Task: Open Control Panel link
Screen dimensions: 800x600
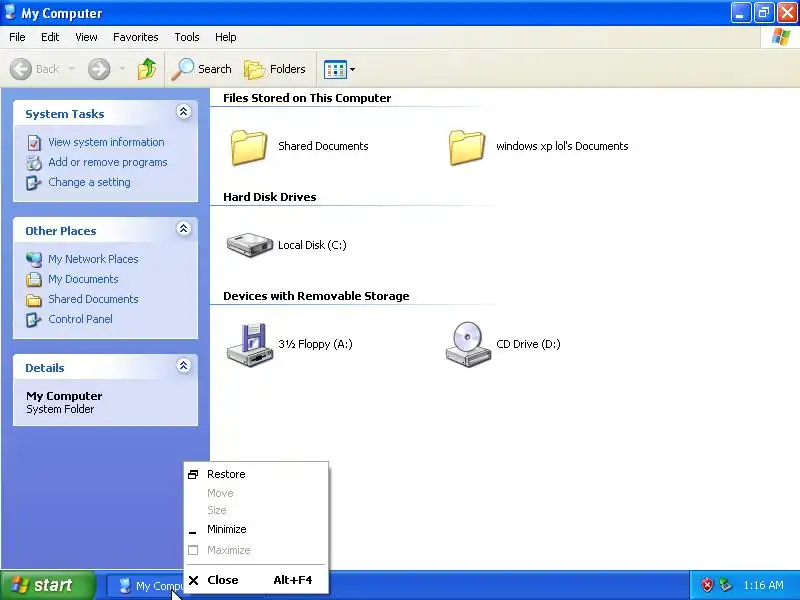Action: pyautogui.click(x=80, y=319)
